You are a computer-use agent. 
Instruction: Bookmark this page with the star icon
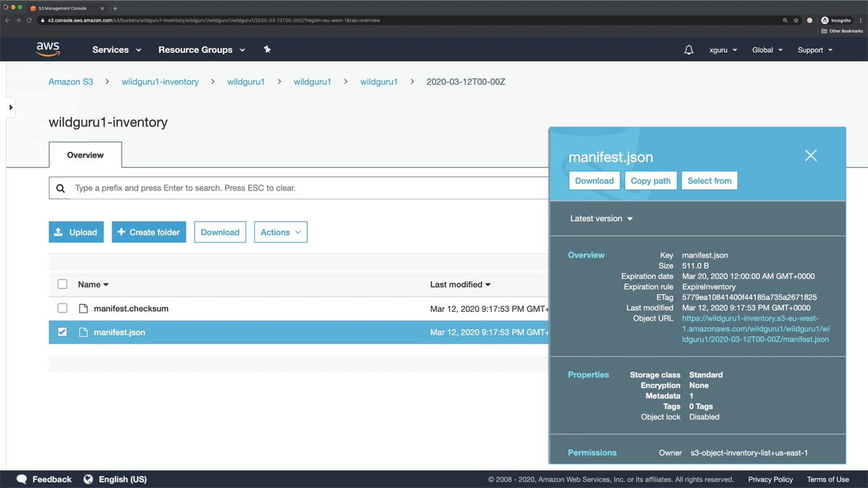click(796, 20)
